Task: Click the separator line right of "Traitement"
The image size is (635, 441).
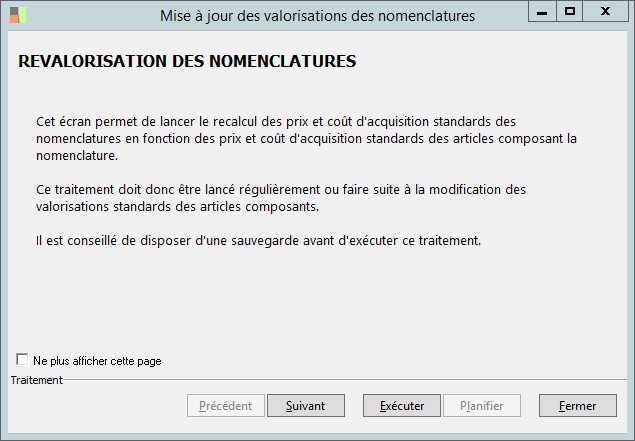Action: (340, 381)
